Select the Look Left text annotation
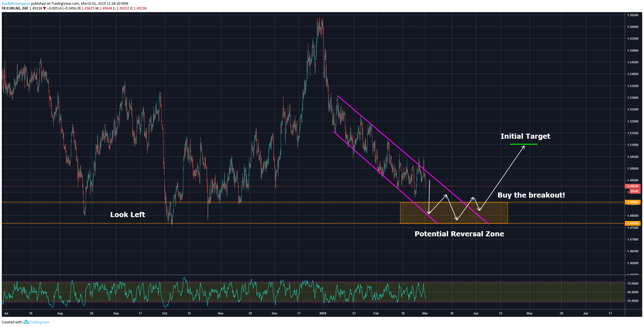The width and height of the screenshot is (644, 327). pos(128,215)
